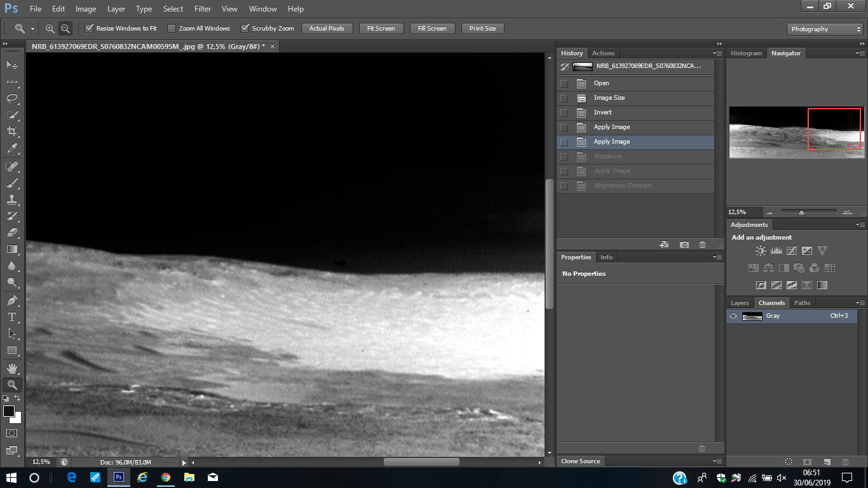Click the Actual Pixels button

[327, 29]
